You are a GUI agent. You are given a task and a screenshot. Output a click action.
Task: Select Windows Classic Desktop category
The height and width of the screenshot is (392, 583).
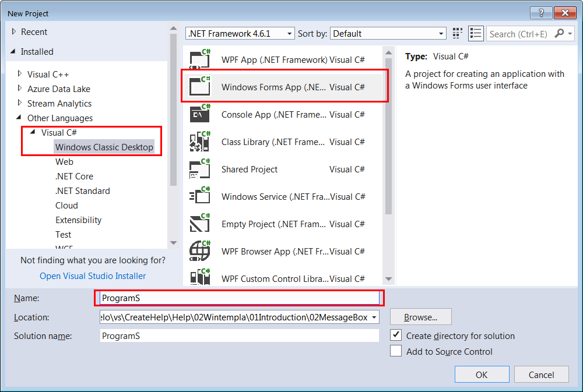click(104, 147)
